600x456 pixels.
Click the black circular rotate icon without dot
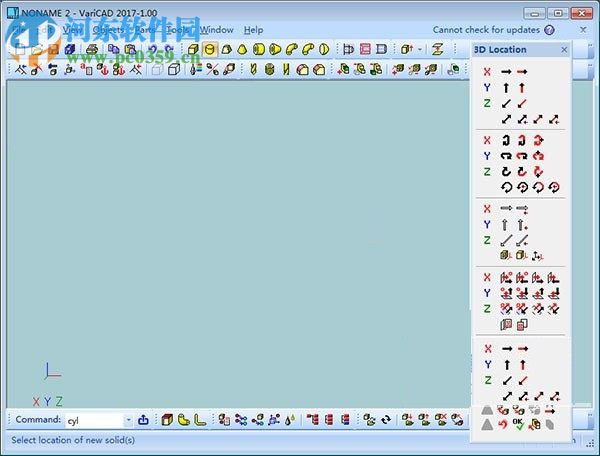click(506, 187)
